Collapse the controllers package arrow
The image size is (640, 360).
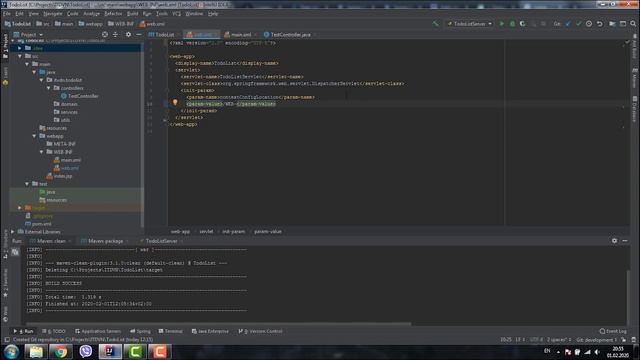tap(49, 88)
